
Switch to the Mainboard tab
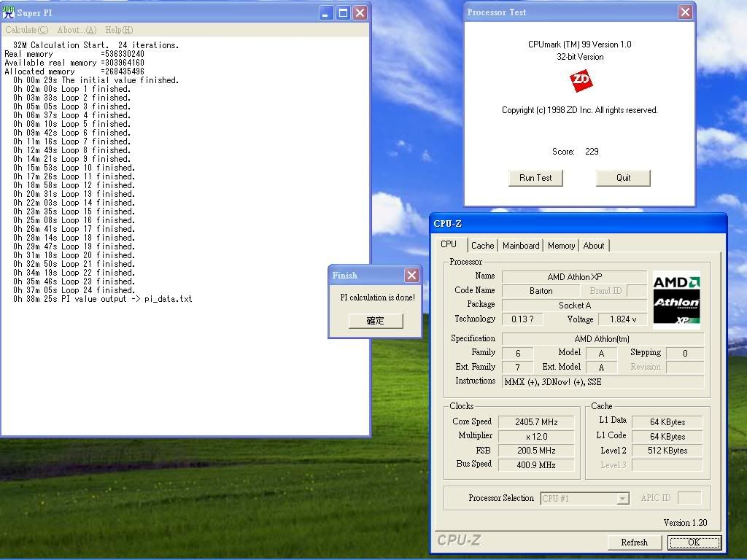pyautogui.click(x=521, y=246)
